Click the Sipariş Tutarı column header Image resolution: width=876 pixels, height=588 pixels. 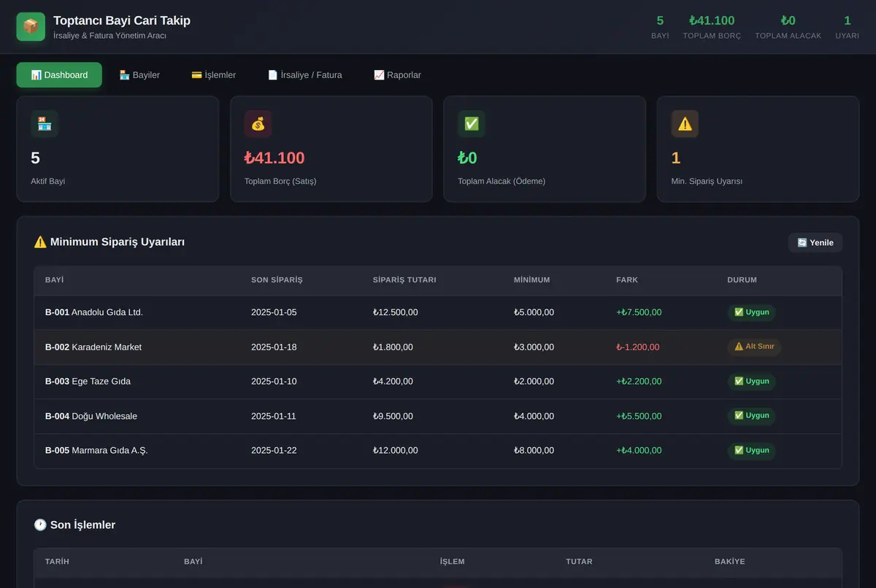(x=404, y=280)
